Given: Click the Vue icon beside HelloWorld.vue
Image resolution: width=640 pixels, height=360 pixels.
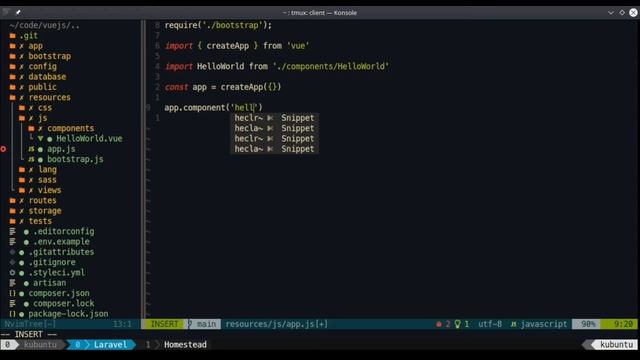Looking at the screenshot, I should 40,139.
